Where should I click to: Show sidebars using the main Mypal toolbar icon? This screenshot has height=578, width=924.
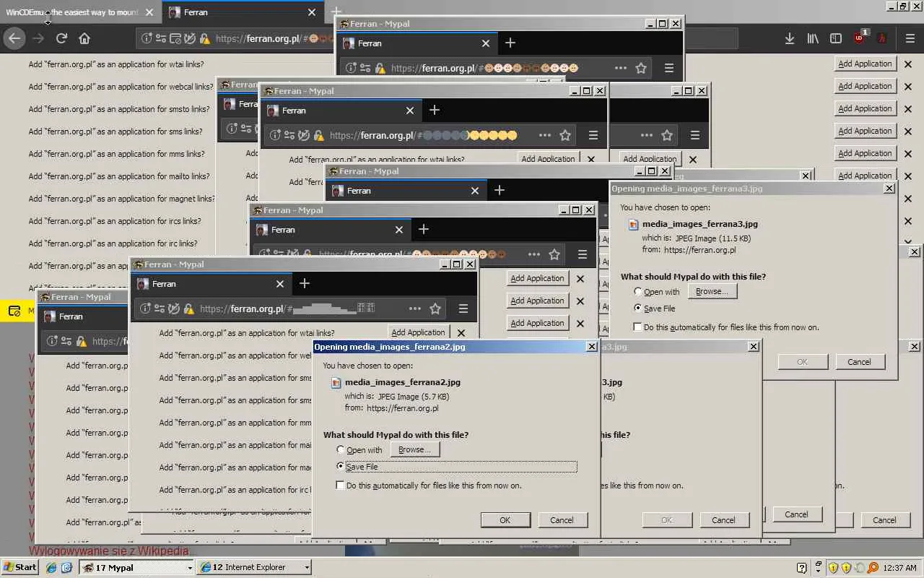click(x=836, y=38)
